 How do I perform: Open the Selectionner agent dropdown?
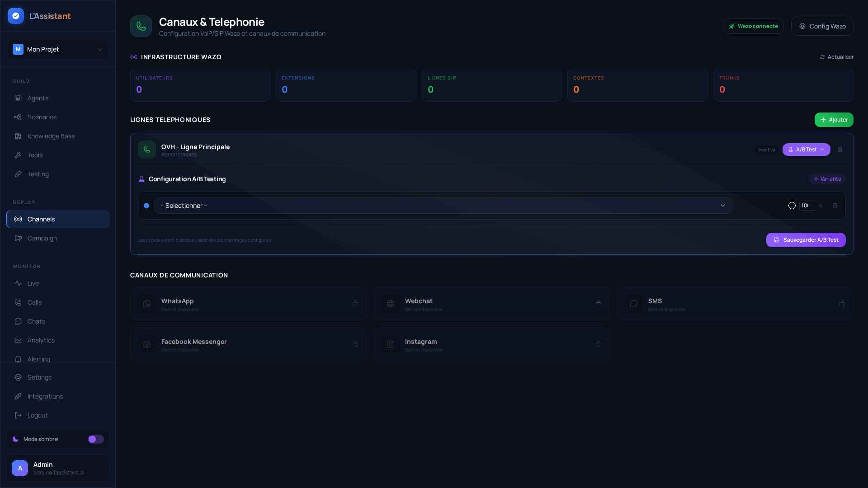pos(443,206)
